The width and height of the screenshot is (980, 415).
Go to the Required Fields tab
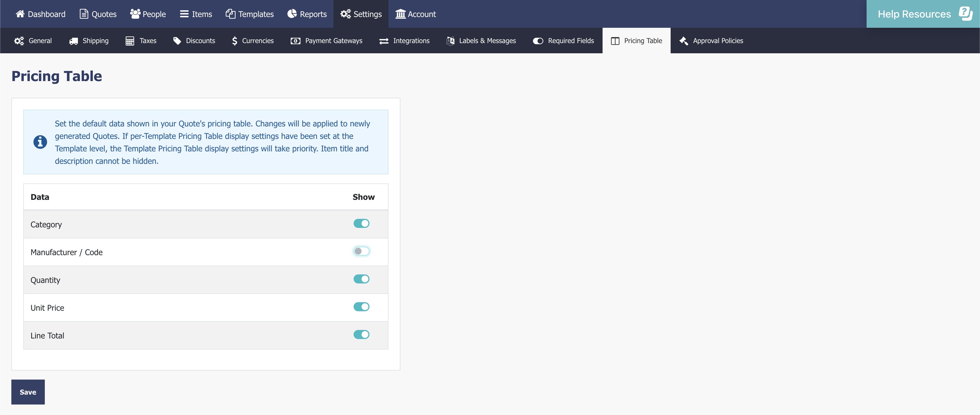pyautogui.click(x=563, y=41)
